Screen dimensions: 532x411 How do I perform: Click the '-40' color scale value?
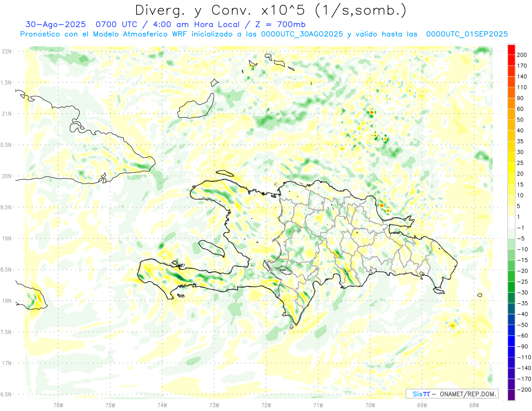click(x=522, y=314)
